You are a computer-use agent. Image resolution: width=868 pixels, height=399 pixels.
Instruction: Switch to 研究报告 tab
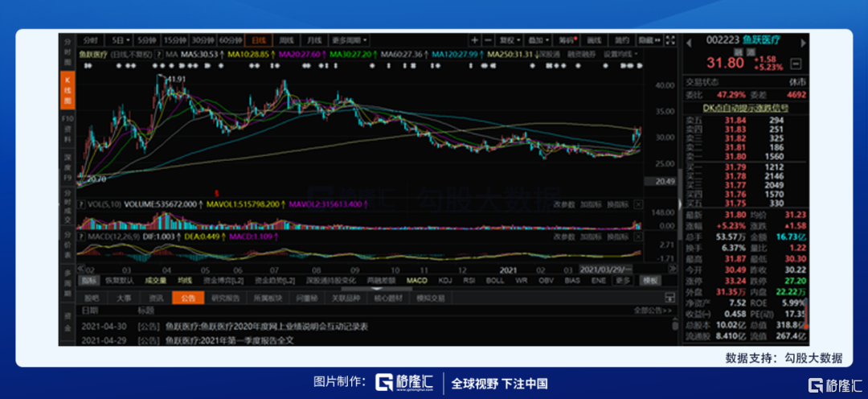pos(225,298)
